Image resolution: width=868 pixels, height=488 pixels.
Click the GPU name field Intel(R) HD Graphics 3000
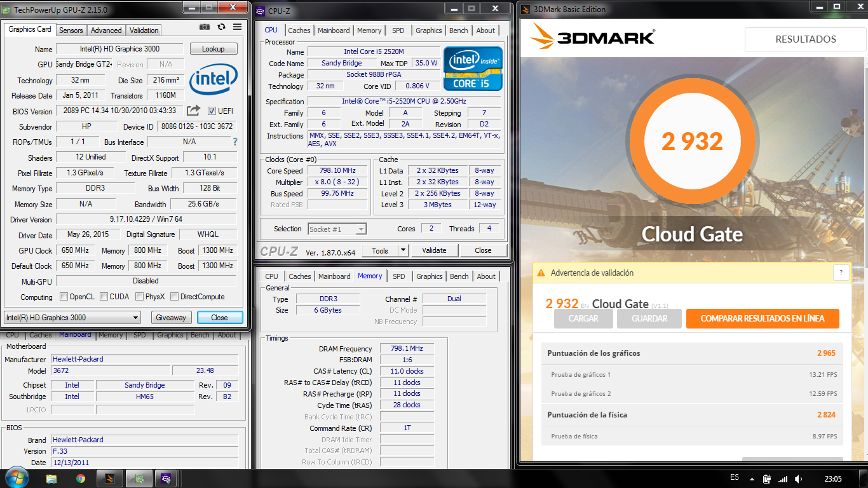click(119, 49)
